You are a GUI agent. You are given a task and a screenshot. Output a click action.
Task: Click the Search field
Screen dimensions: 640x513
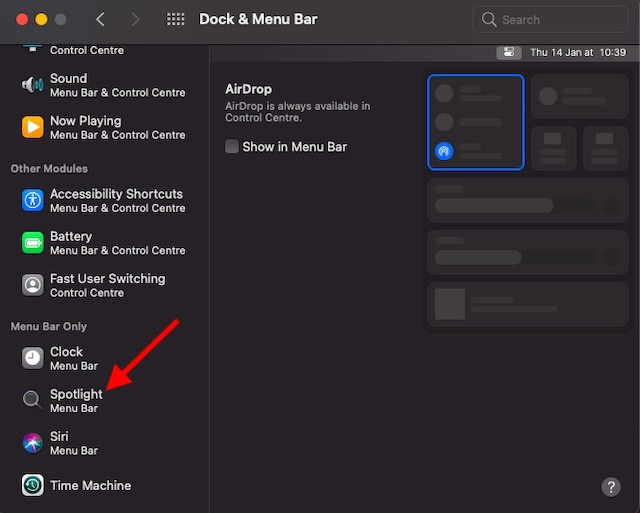tap(550, 19)
